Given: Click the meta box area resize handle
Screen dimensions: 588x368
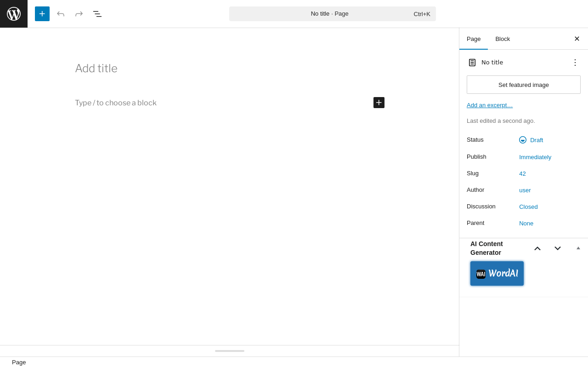Looking at the screenshot, I should point(230,351).
